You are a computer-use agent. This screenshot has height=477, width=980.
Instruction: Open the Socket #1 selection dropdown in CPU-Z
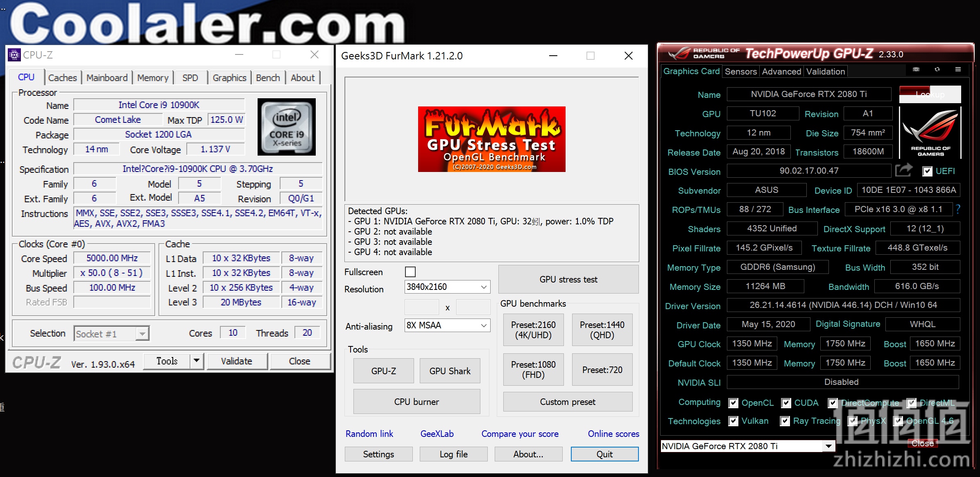coord(111,334)
